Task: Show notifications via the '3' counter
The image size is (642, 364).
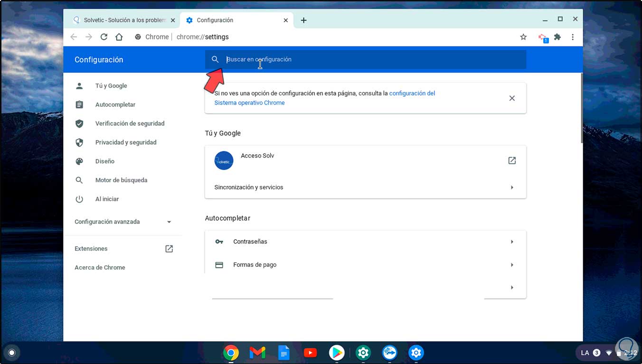Action: pos(597,353)
